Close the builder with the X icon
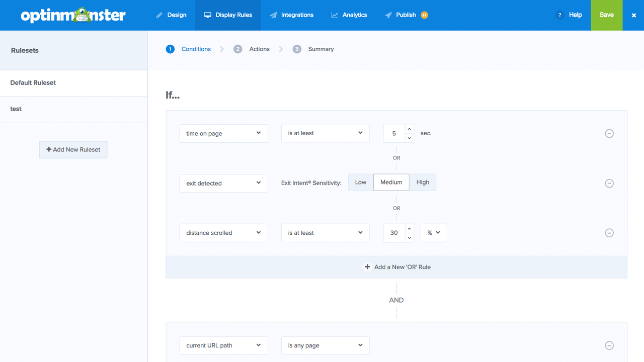Screen dimensions: 644x362 point(633,15)
